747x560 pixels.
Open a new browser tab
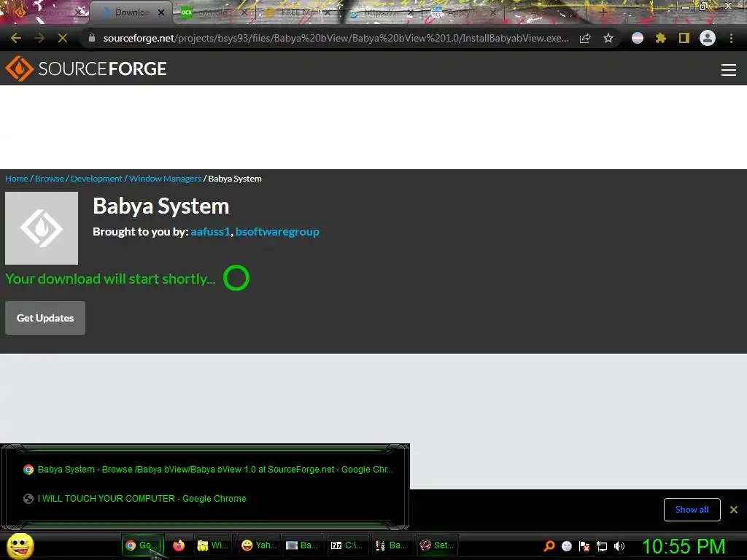(603, 12)
